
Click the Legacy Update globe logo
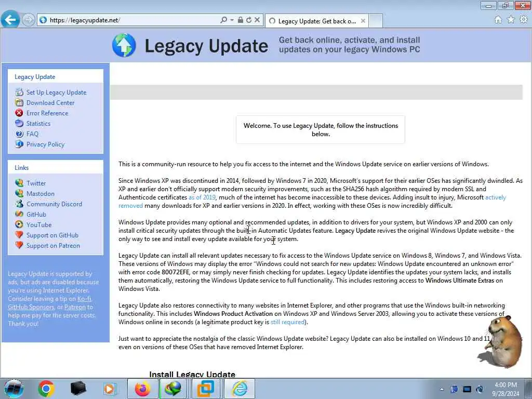point(124,45)
